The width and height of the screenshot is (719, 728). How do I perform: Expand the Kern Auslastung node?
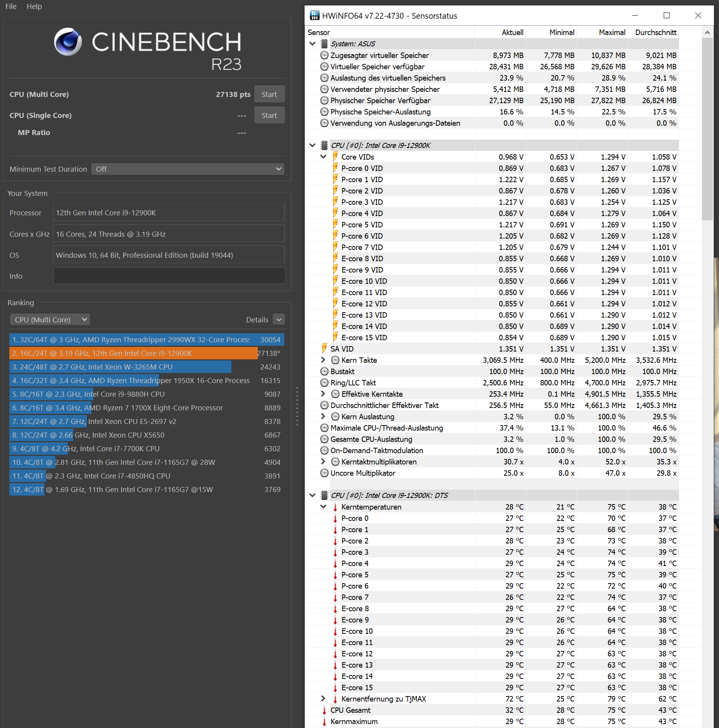(323, 417)
